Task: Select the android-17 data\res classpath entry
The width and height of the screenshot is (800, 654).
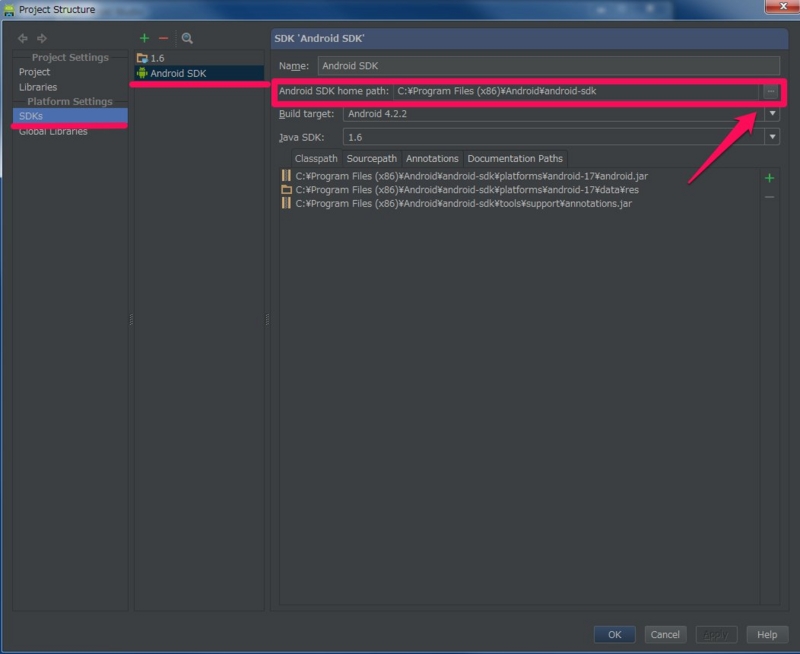Action: click(467, 190)
